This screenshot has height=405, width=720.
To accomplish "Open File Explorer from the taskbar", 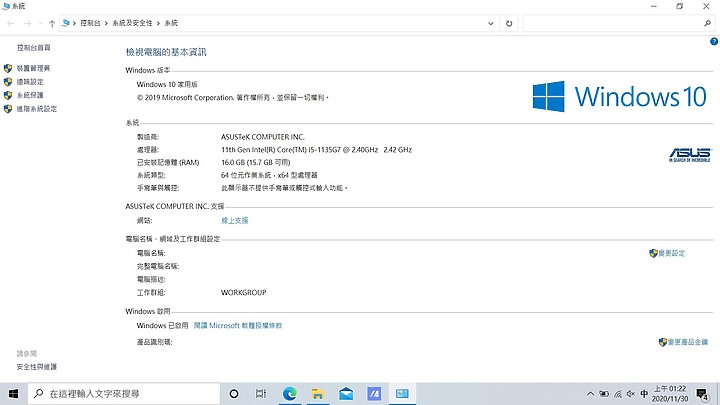I will pyautogui.click(x=317, y=394).
